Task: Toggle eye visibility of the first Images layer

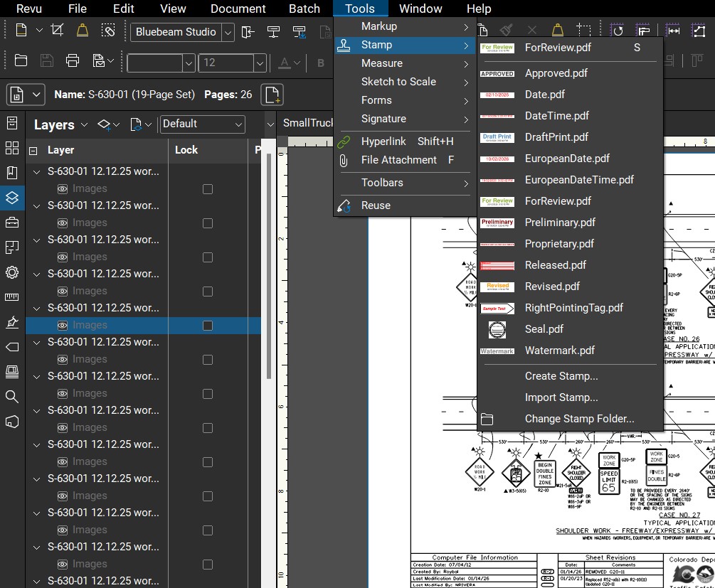Action: pos(63,188)
